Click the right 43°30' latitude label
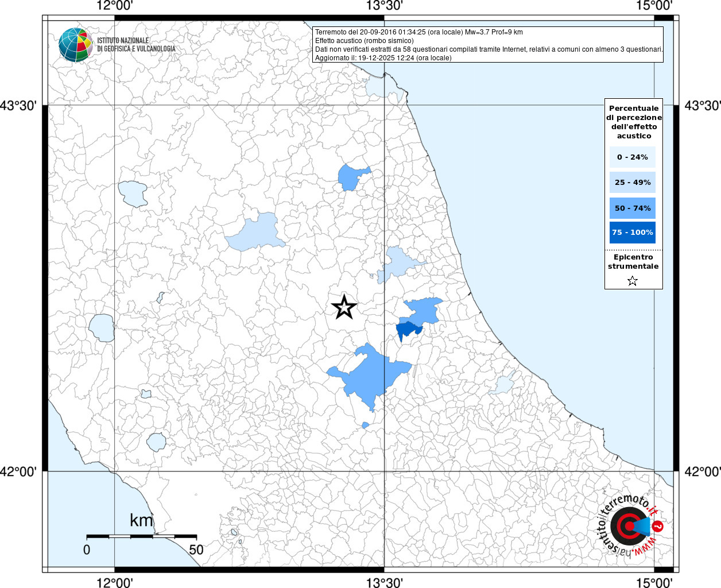 (x=702, y=106)
